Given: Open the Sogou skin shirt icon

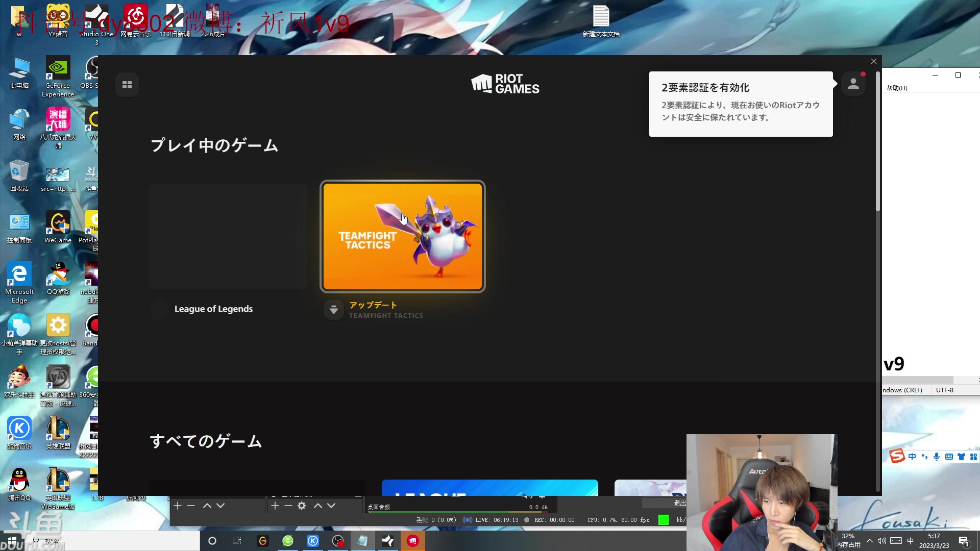Looking at the screenshot, I should click(961, 457).
